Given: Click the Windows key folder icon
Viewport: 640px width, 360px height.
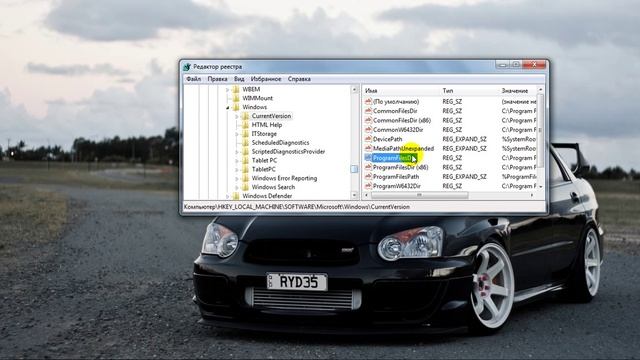Looking at the screenshot, I should point(236,107).
